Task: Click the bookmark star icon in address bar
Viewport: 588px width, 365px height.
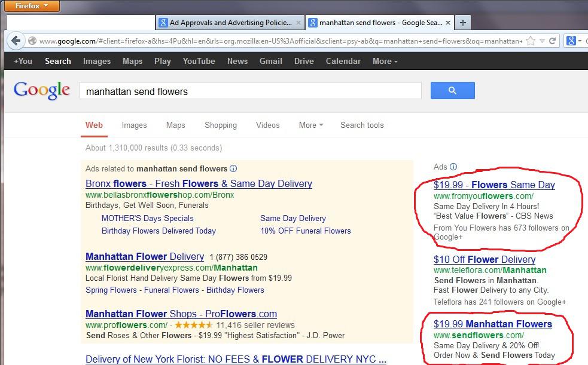Action: pyautogui.click(x=530, y=41)
